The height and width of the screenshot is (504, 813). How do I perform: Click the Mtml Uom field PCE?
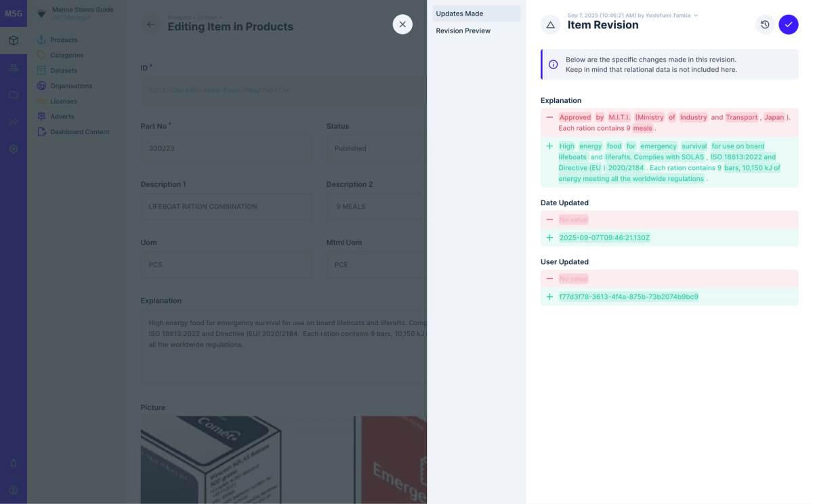coord(377,265)
